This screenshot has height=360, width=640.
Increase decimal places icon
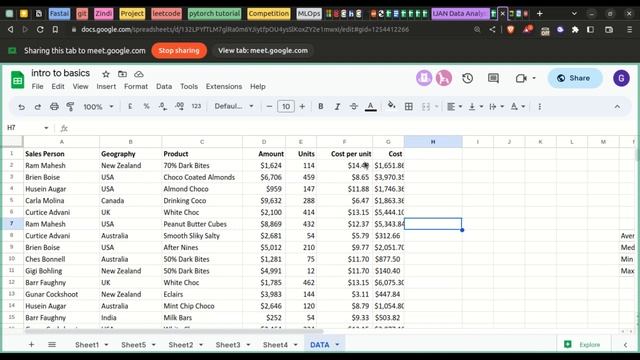pos(179,107)
